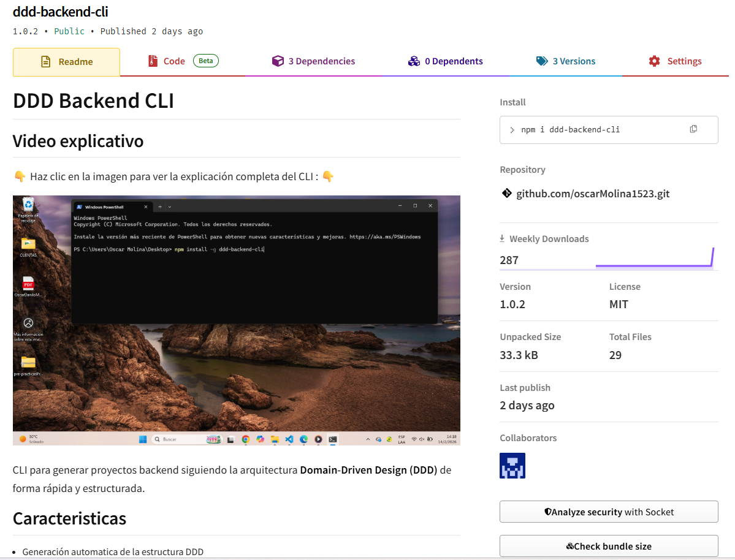Click the explanatory video thumbnail image
This screenshot has width=735, height=560.
236,320
